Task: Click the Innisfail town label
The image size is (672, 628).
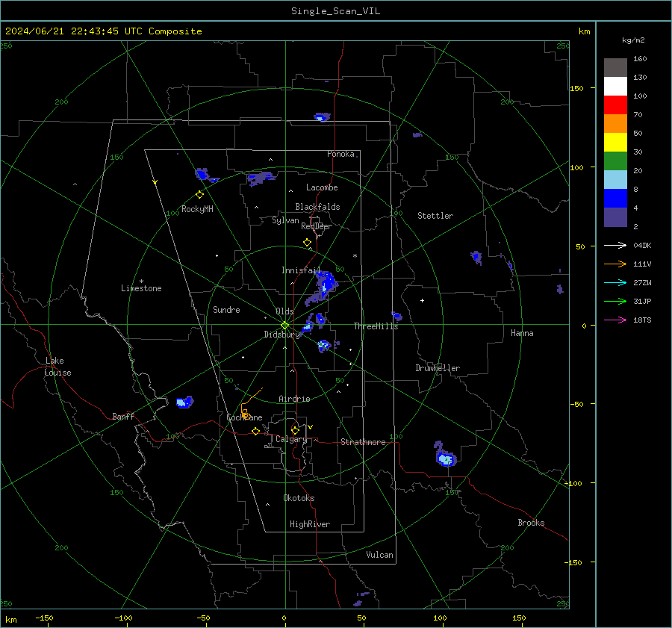Action: pos(301,270)
